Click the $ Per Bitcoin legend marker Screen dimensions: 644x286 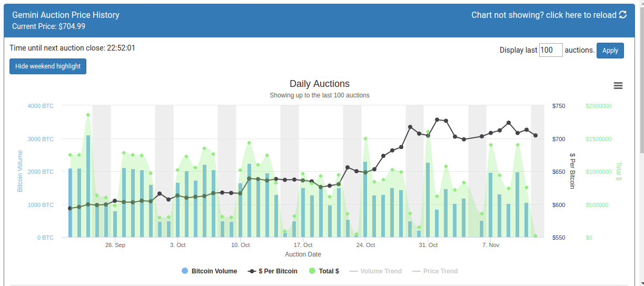click(x=252, y=271)
